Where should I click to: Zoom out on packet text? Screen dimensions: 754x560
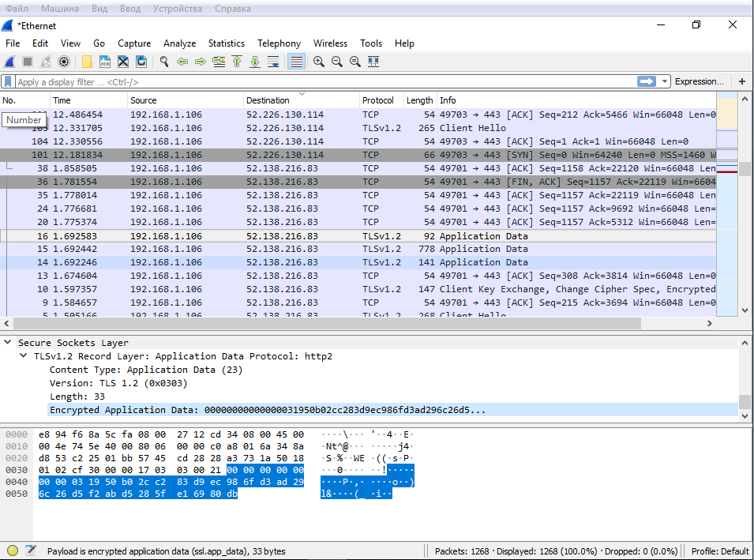click(337, 62)
